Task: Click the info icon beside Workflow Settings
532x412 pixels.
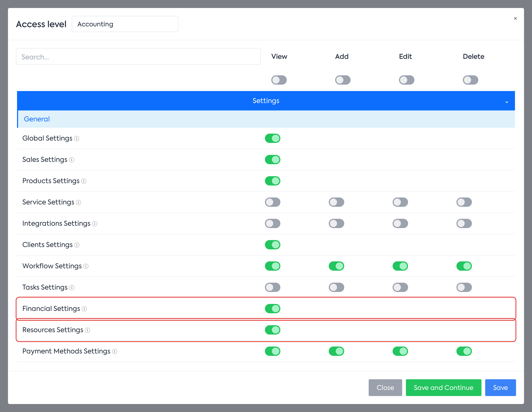Action: pos(86,266)
